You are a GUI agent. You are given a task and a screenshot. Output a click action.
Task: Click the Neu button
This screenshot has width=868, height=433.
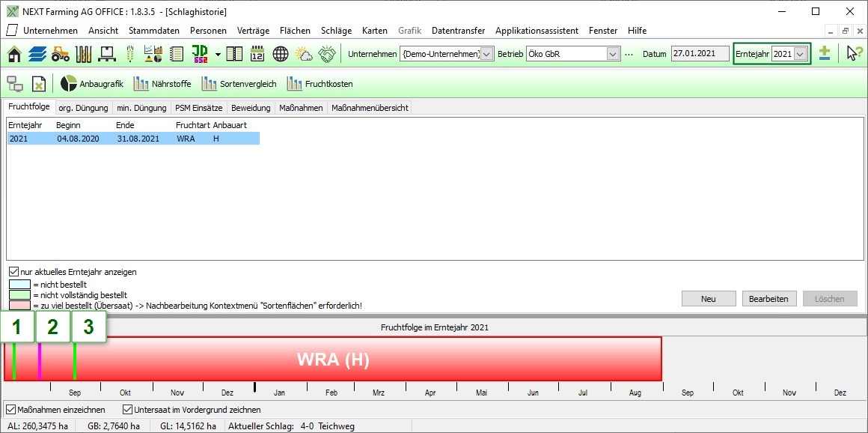pos(708,299)
